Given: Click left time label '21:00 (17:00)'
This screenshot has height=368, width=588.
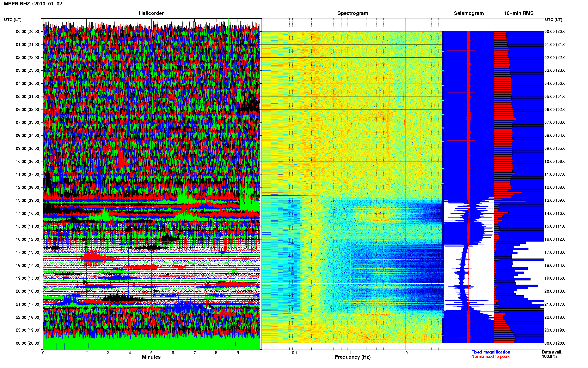Looking at the screenshot, I should (x=28, y=304).
